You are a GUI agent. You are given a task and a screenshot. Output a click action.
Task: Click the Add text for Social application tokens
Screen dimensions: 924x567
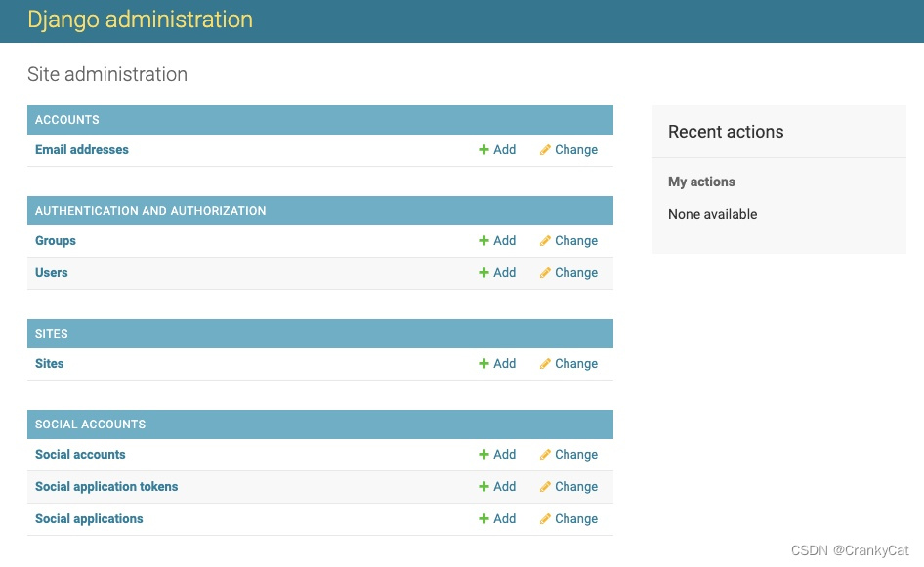(x=504, y=487)
